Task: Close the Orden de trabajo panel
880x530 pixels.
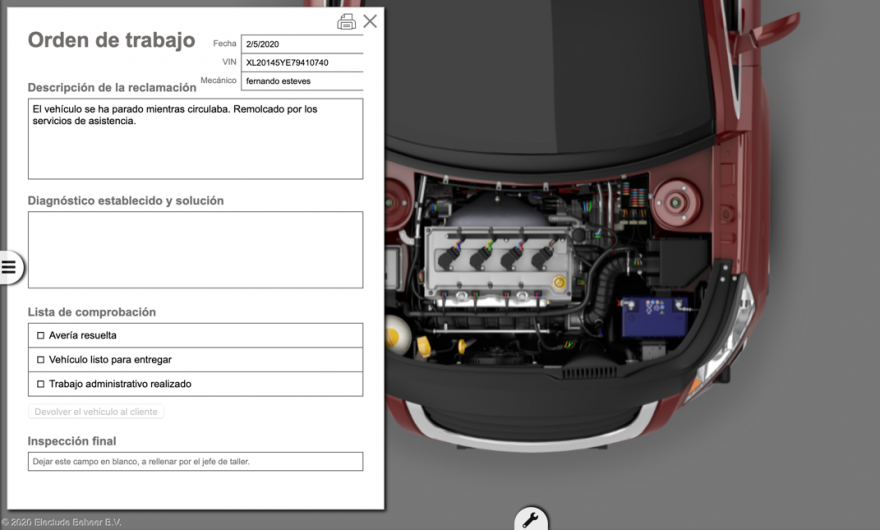Action: [x=370, y=21]
